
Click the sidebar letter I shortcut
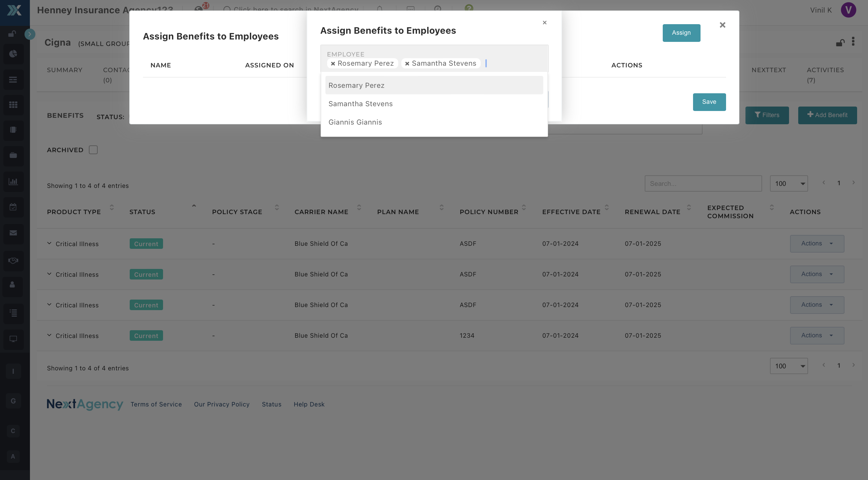click(x=13, y=371)
